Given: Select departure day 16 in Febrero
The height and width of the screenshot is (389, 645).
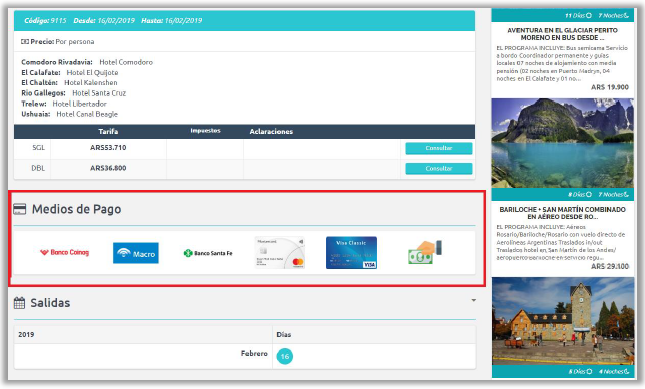Looking at the screenshot, I should pos(285,356).
